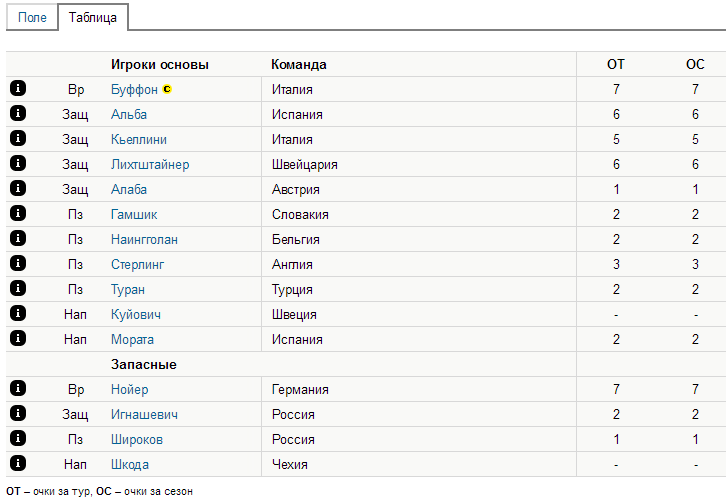Follow the Наингголан player link
The height and width of the screenshot is (503, 726).
(144, 239)
